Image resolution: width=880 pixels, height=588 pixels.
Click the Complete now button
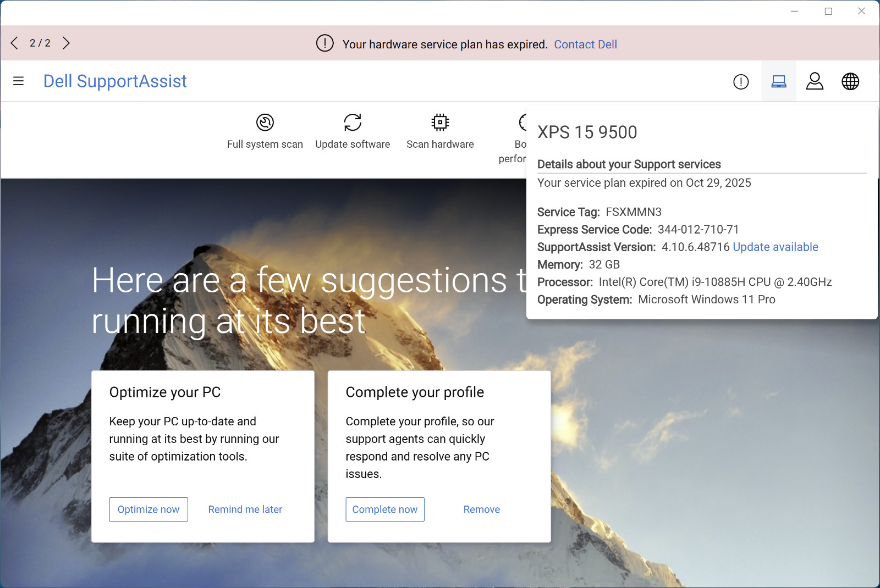click(385, 509)
